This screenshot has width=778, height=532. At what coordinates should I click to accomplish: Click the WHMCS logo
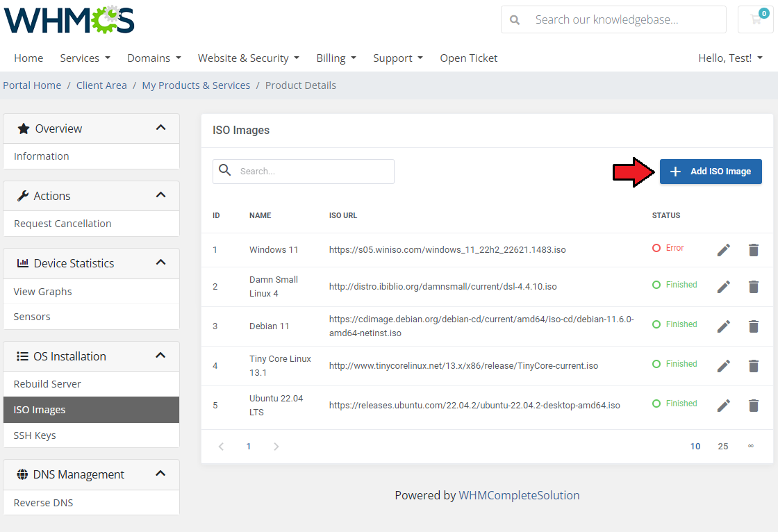pos(69,20)
